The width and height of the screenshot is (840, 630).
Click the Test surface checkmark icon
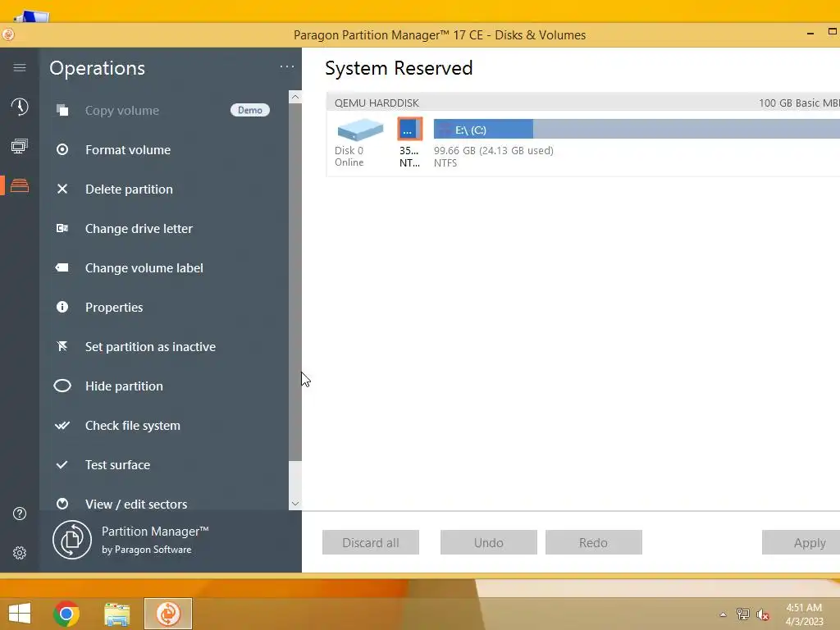tap(62, 464)
